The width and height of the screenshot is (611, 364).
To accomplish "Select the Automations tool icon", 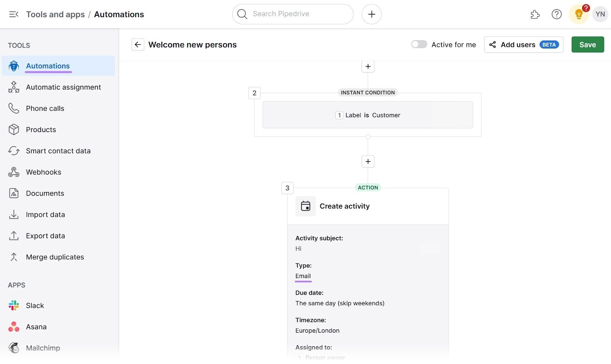I will tap(14, 66).
